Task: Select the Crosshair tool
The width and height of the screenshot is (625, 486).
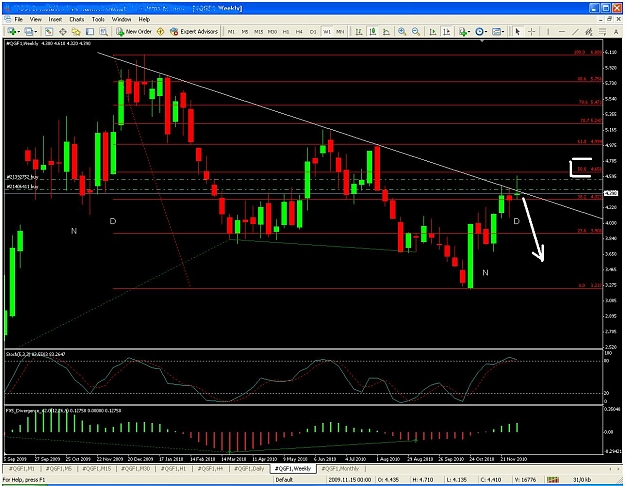Action: pos(531,31)
